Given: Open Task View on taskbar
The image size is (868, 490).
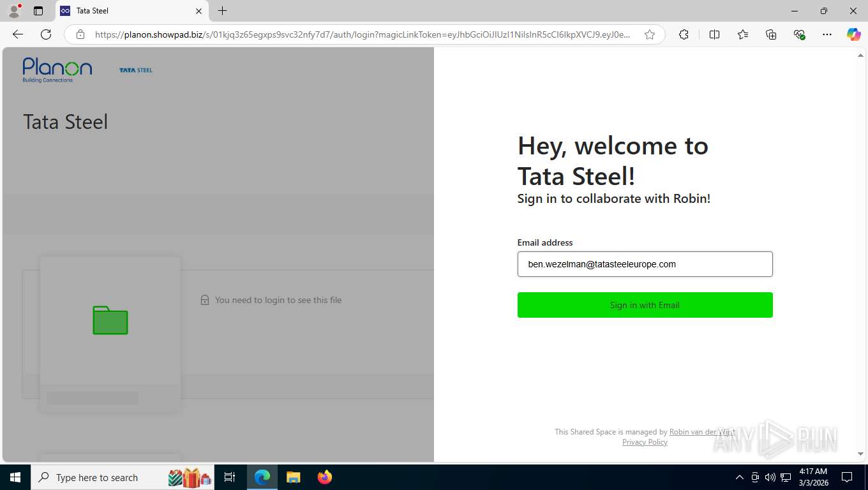Looking at the screenshot, I should click(x=230, y=477).
